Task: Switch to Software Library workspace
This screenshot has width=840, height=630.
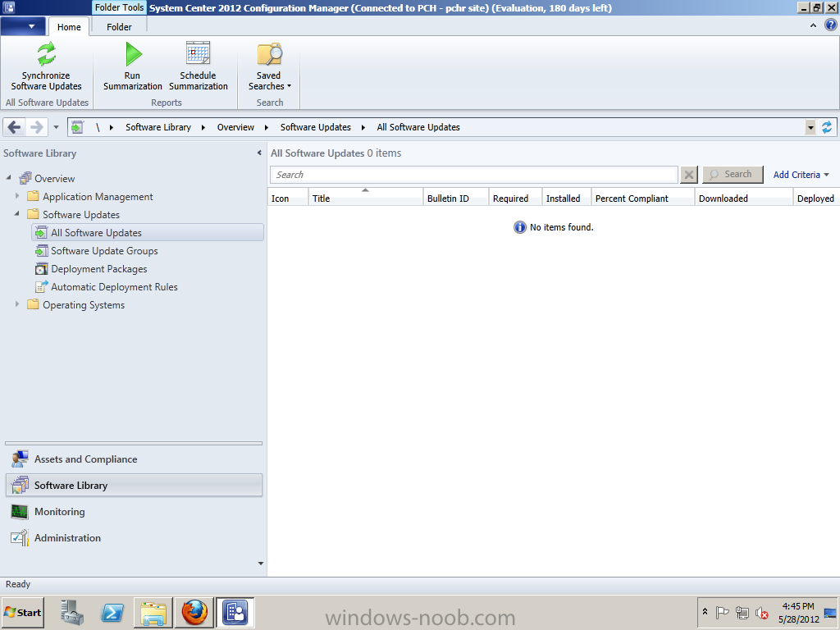Action: (x=134, y=486)
